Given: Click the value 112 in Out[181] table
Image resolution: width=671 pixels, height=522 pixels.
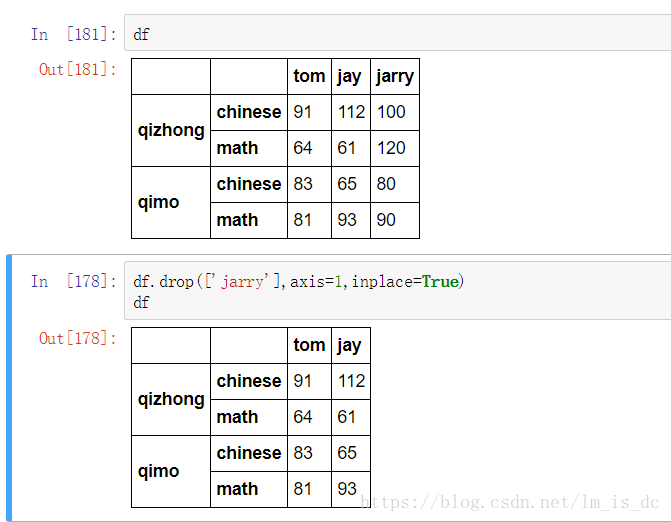Looking at the screenshot, I should (x=351, y=113).
